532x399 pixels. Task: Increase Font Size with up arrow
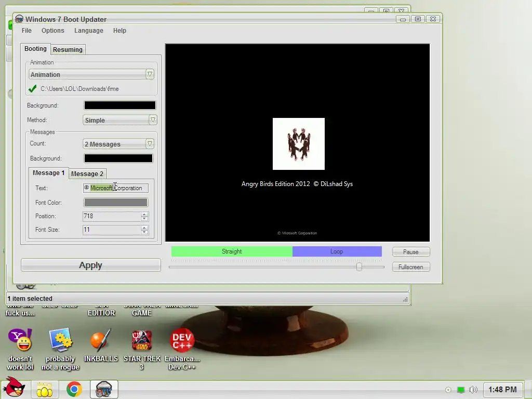coord(144,228)
